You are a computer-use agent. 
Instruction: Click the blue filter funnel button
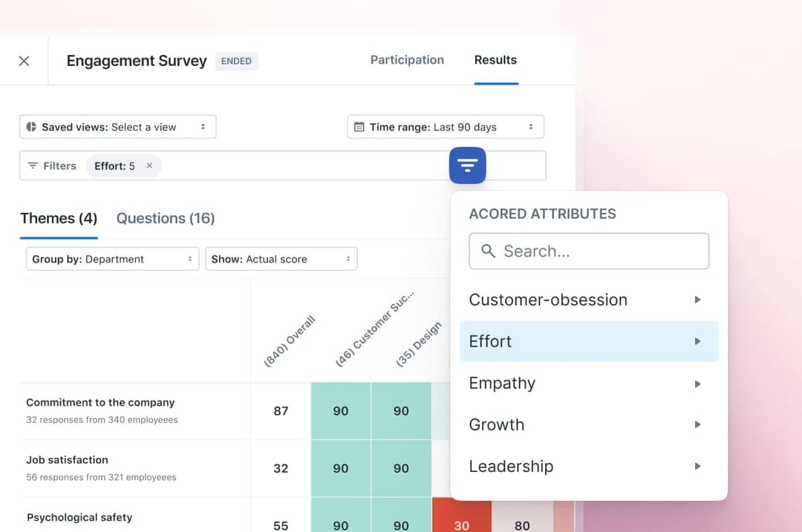[x=467, y=165]
